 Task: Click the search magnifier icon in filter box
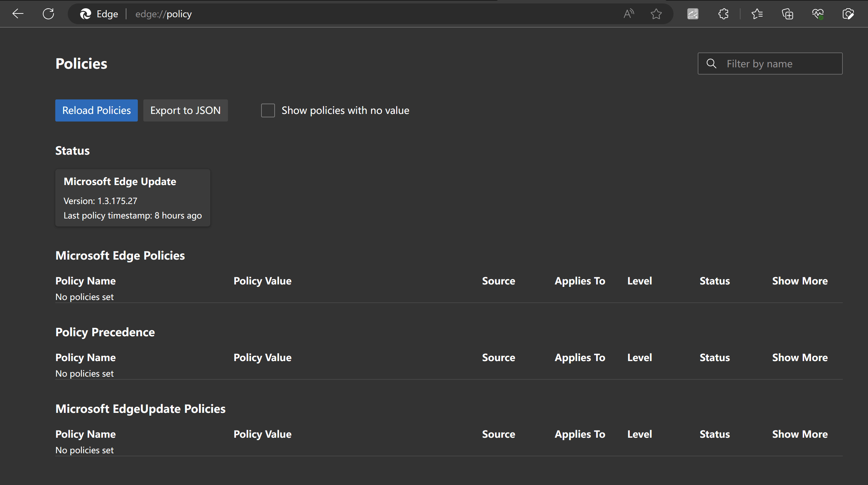pyautogui.click(x=711, y=64)
